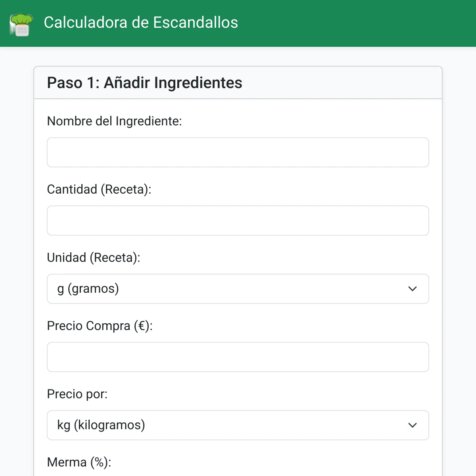This screenshot has width=476, height=476.
Task: Click the chevron arrow beside 'kg (kilogramos)'
Action: coord(413,425)
